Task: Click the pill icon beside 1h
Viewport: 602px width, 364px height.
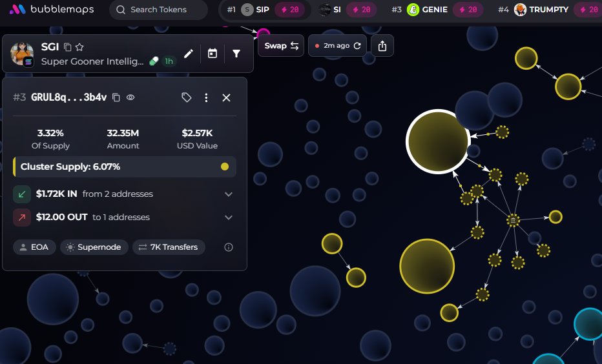Action: pos(154,61)
